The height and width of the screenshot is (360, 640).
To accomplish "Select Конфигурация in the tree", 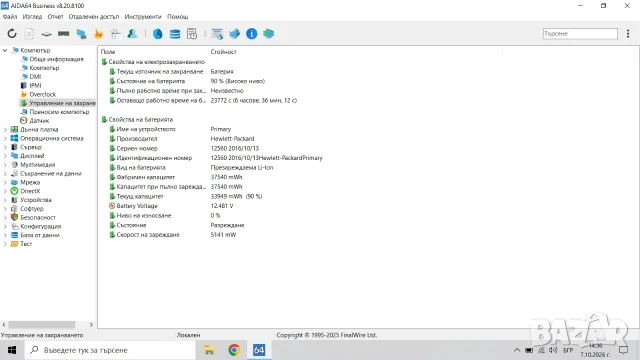I will [40, 227].
